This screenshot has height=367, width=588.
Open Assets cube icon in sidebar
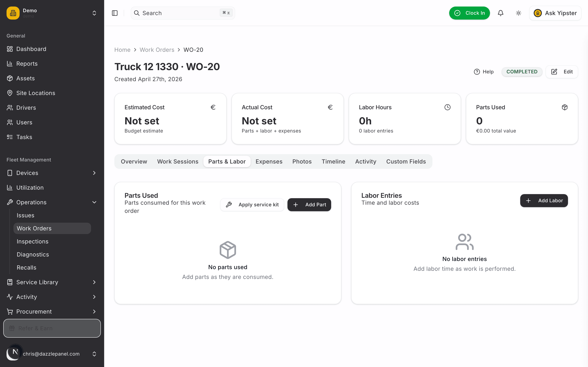[10, 78]
